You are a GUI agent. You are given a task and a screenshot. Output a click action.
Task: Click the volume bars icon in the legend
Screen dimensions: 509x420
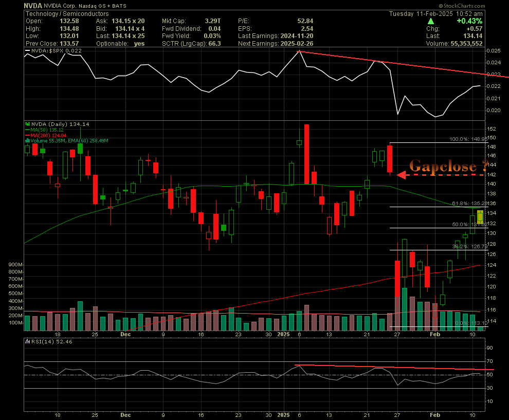pyautogui.click(x=28, y=141)
